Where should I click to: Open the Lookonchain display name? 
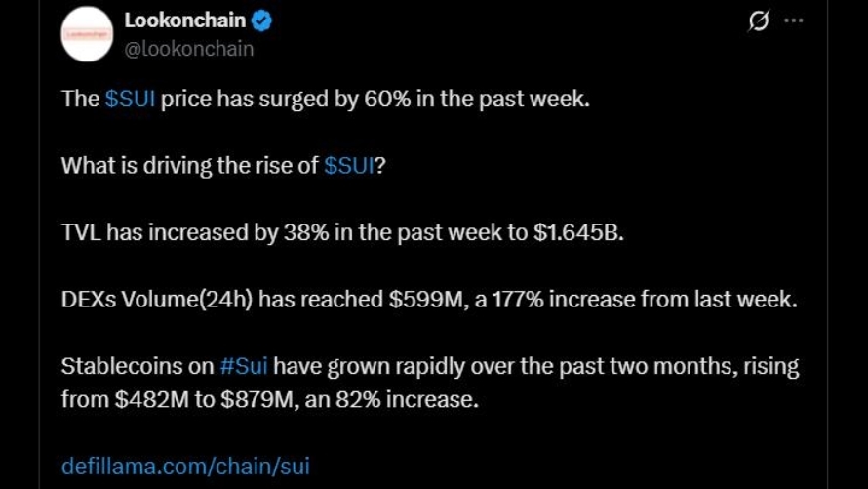click(184, 20)
